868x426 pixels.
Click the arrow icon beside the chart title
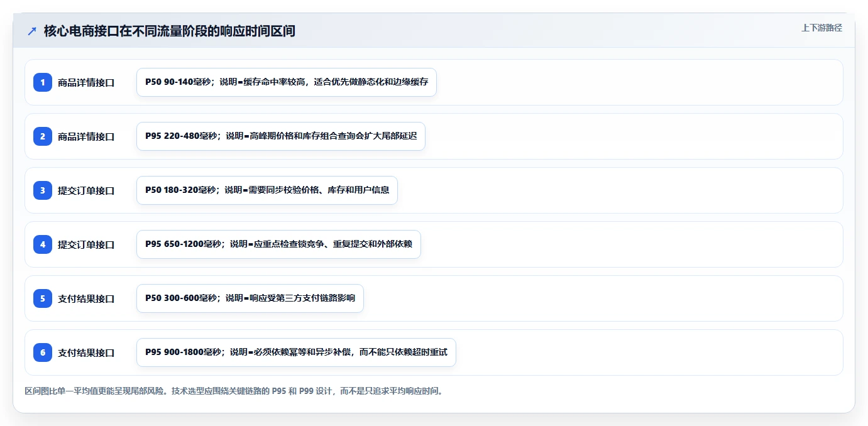coord(32,31)
